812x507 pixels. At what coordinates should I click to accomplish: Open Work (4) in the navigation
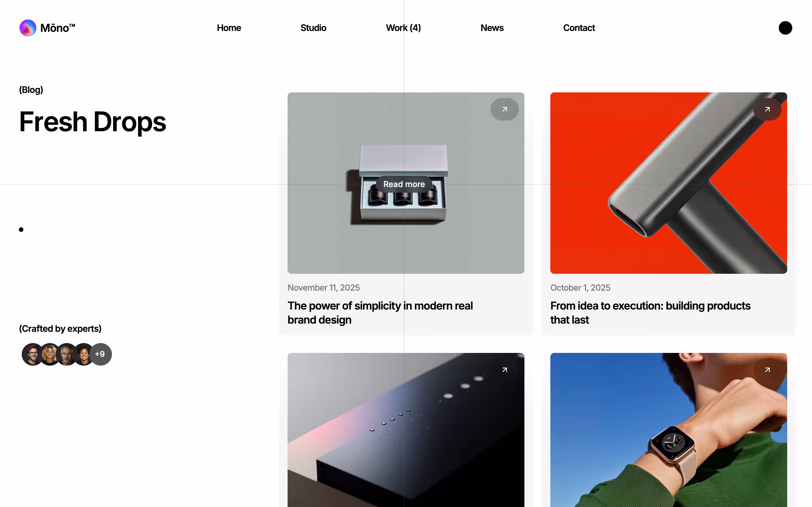tap(403, 28)
